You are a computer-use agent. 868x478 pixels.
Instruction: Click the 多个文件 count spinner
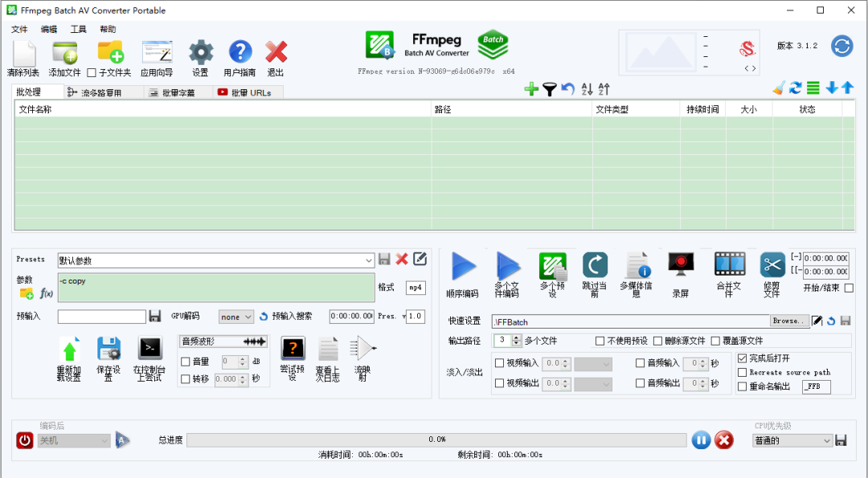pyautogui.click(x=508, y=341)
